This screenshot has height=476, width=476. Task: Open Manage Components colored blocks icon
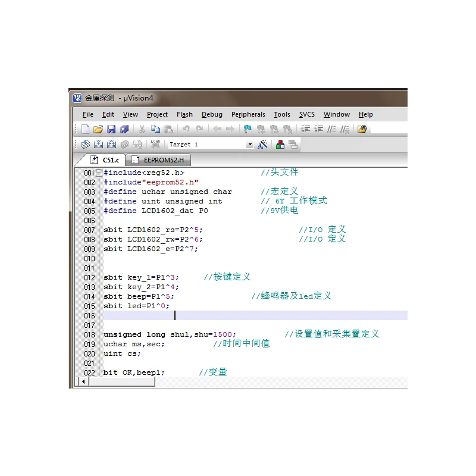coord(280,144)
